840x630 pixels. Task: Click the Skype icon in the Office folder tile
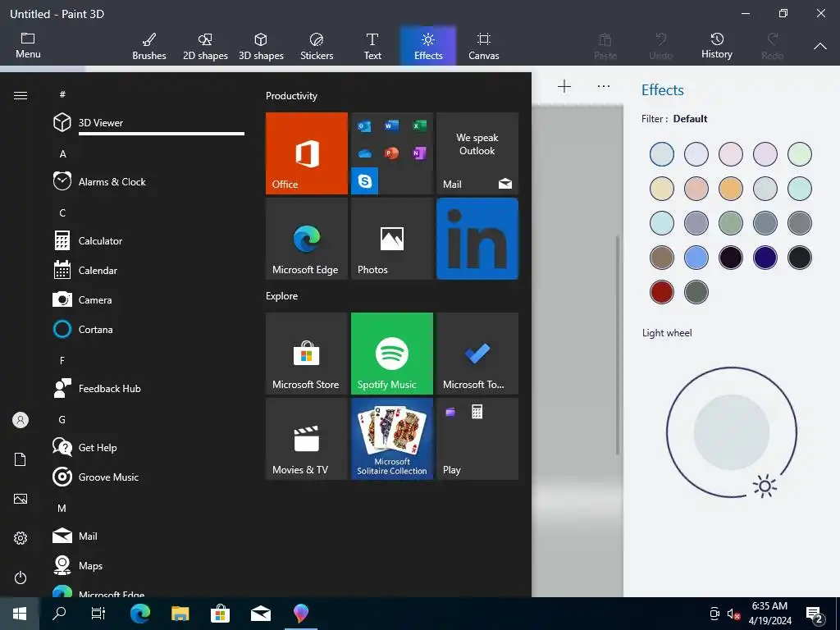tap(365, 181)
